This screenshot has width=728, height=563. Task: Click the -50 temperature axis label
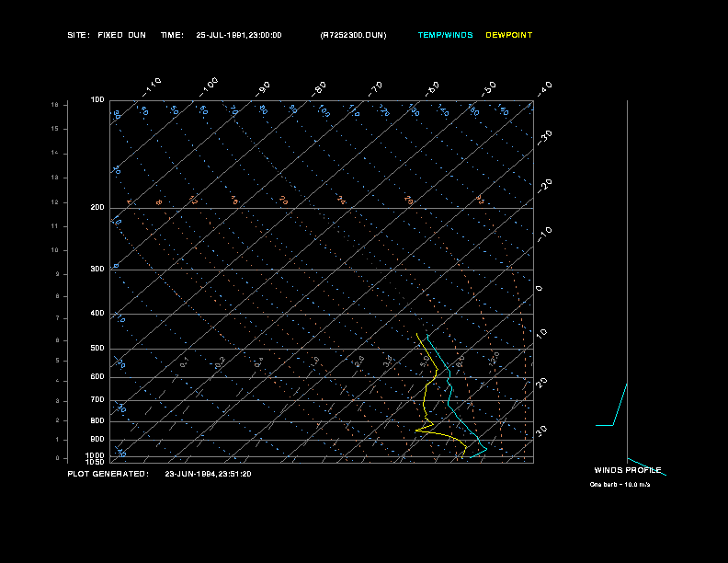(x=489, y=89)
